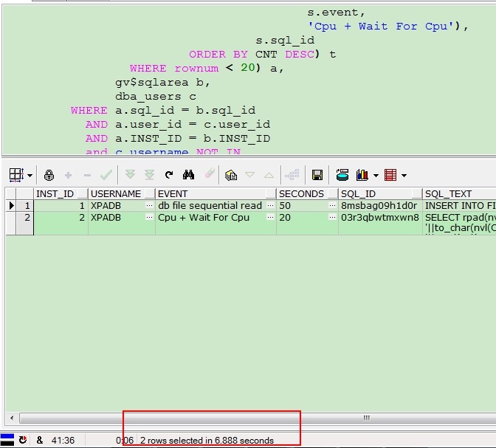Click the floppy disk save icon
Screen dimensions: 496x448
(x=317, y=175)
